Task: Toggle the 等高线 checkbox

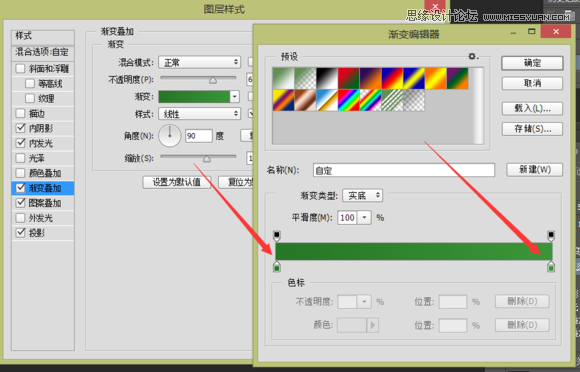Action: click(x=30, y=84)
